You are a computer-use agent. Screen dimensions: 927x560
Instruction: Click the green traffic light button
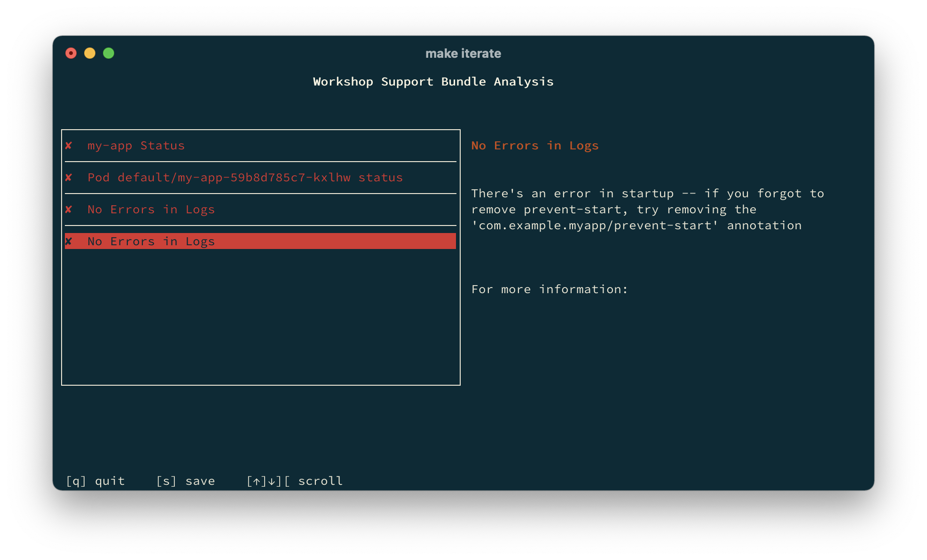coord(109,54)
